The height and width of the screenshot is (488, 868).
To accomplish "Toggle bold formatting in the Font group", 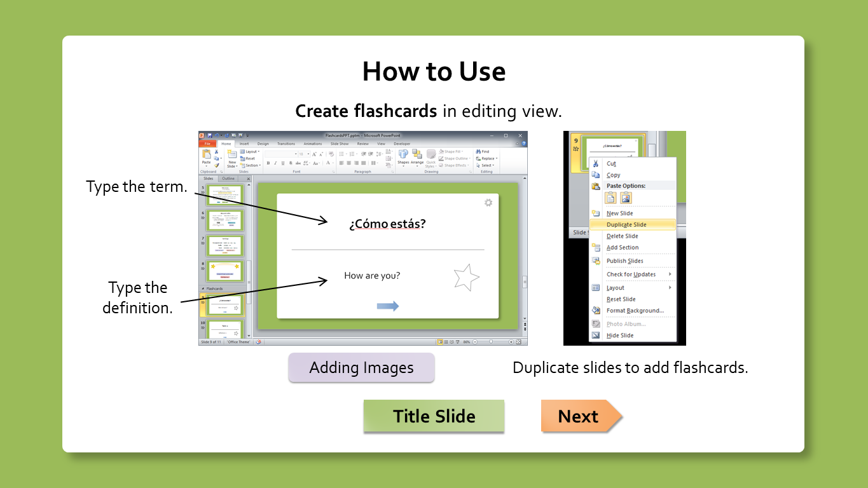I will point(268,163).
